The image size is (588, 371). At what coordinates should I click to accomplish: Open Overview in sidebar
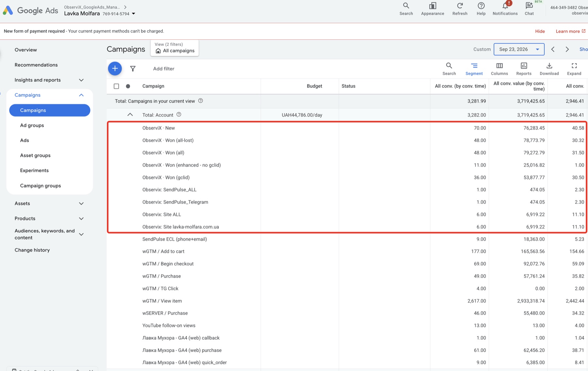coord(26,50)
